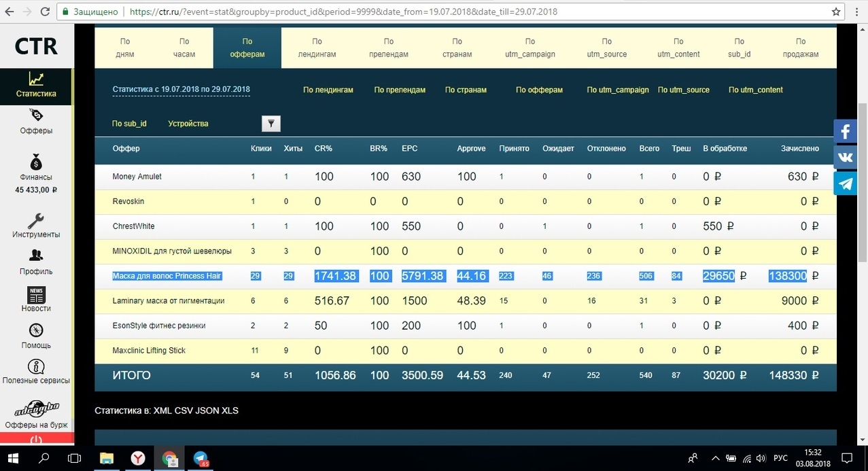Click EsonStyle фитнес резинки offer
This screenshot has width=868, height=471.
click(x=160, y=326)
